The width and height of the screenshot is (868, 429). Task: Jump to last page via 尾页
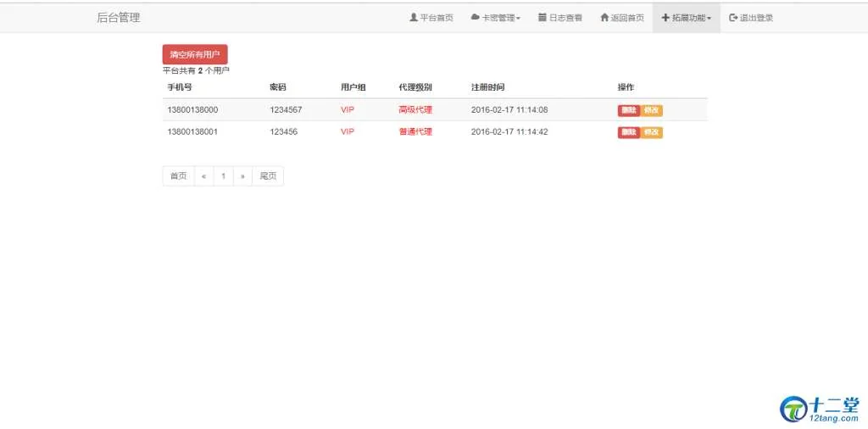[268, 176]
